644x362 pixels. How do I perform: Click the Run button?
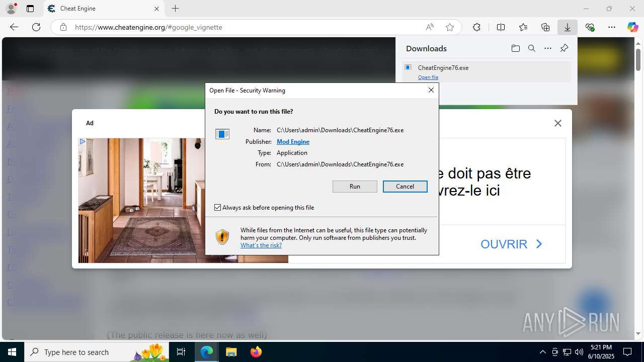355,187
